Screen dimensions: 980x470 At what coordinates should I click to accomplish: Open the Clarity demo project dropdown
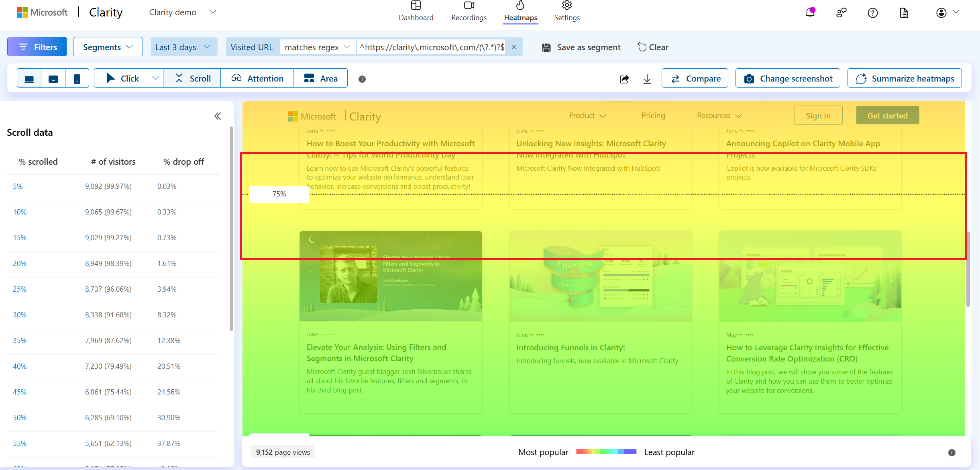183,12
